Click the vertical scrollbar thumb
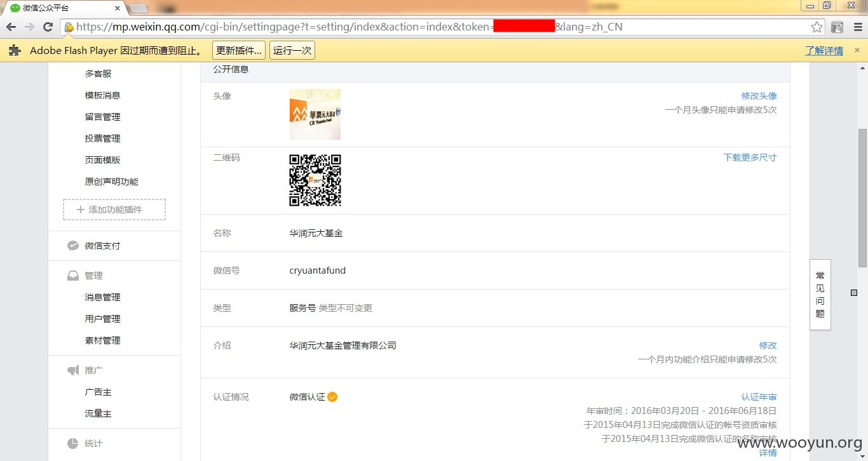868x461 pixels. pos(862,197)
